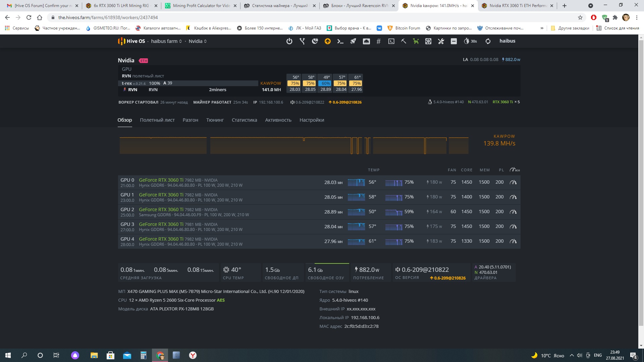Open Microsoft Store from the taskbar
Image resolution: width=644 pixels, height=362 pixels.
110,355
